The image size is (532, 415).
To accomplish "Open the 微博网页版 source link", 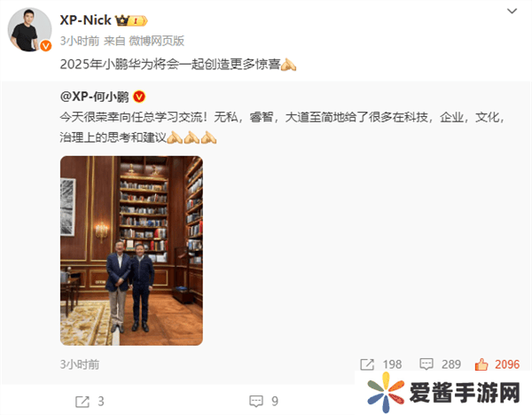I will pyautogui.click(x=156, y=41).
